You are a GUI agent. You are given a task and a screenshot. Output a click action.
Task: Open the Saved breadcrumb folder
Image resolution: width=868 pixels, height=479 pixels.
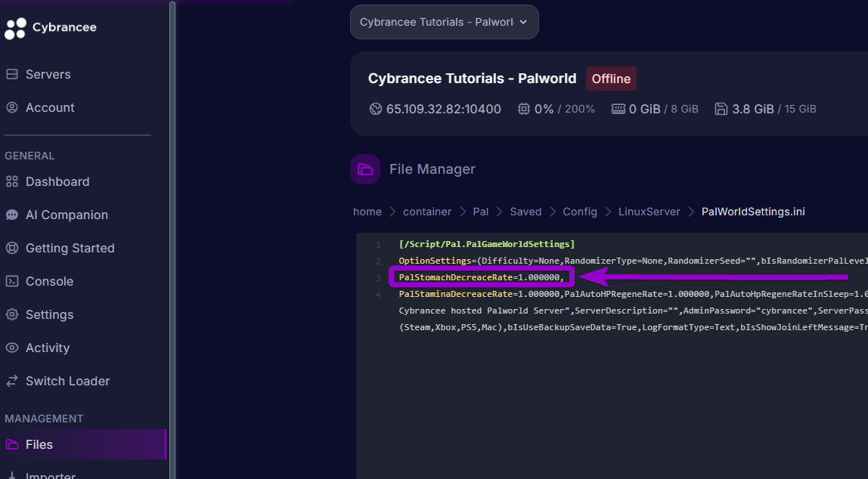point(525,212)
